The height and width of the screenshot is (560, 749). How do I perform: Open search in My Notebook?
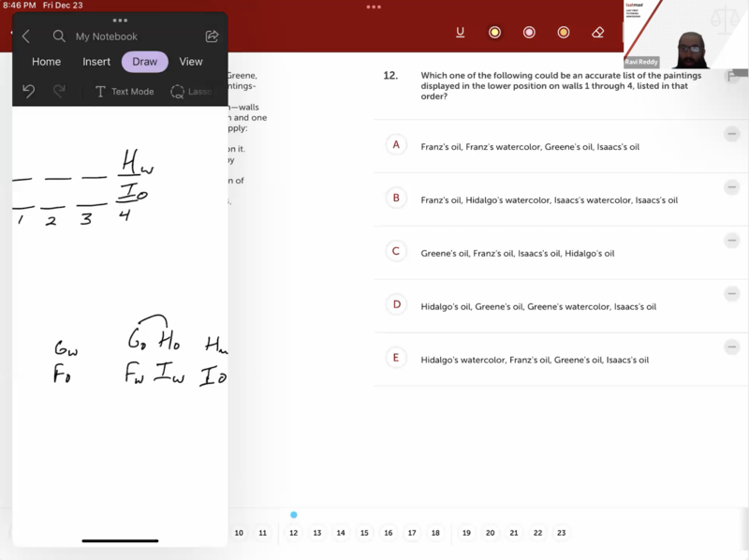[59, 37]
